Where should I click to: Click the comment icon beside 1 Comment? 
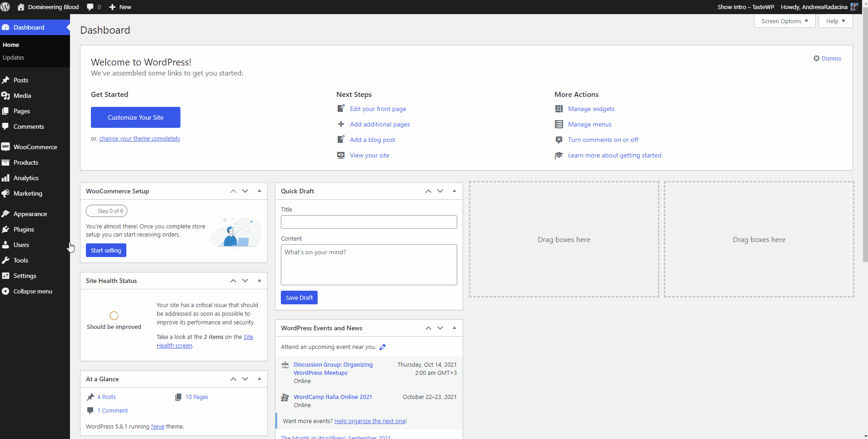(x=90, y=410)
